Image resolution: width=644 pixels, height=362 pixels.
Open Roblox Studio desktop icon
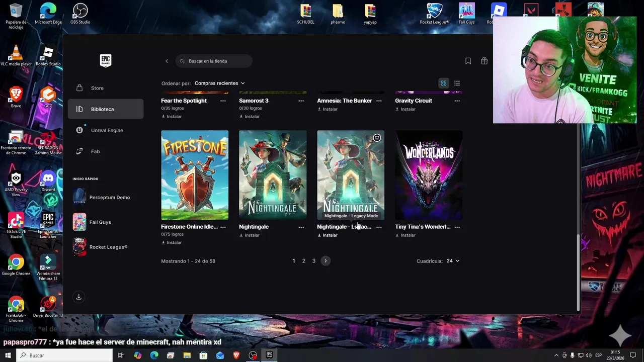click(x=48, y=55)
